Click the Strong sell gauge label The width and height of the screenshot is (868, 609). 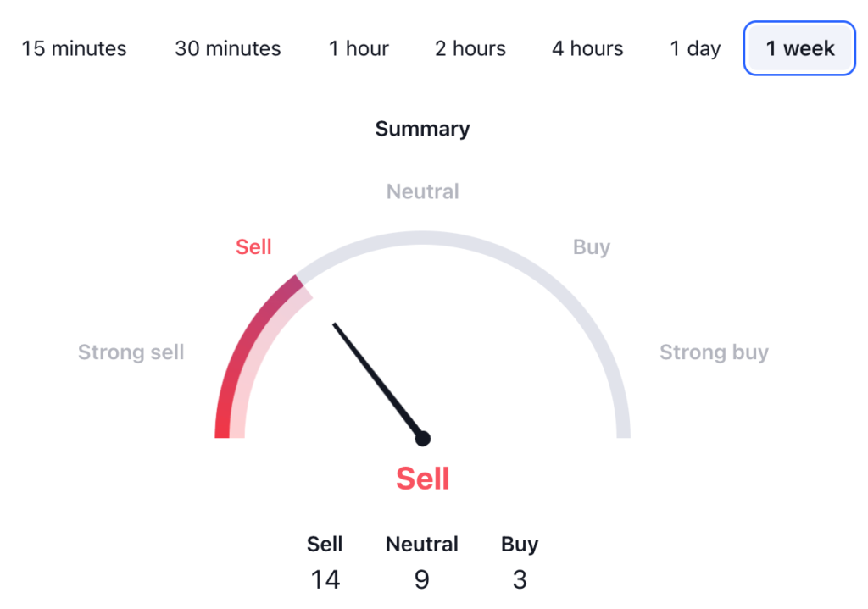click(131, 352)
